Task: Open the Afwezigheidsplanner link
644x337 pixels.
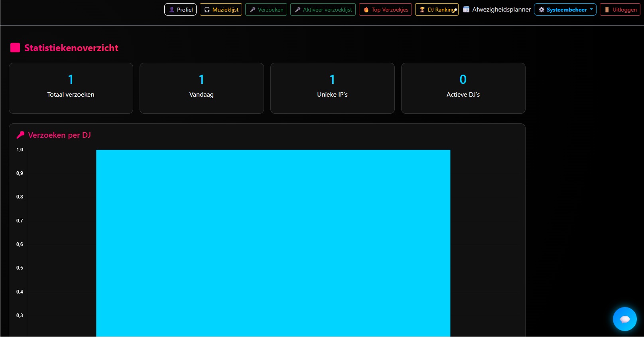Action: pos(501,10)
